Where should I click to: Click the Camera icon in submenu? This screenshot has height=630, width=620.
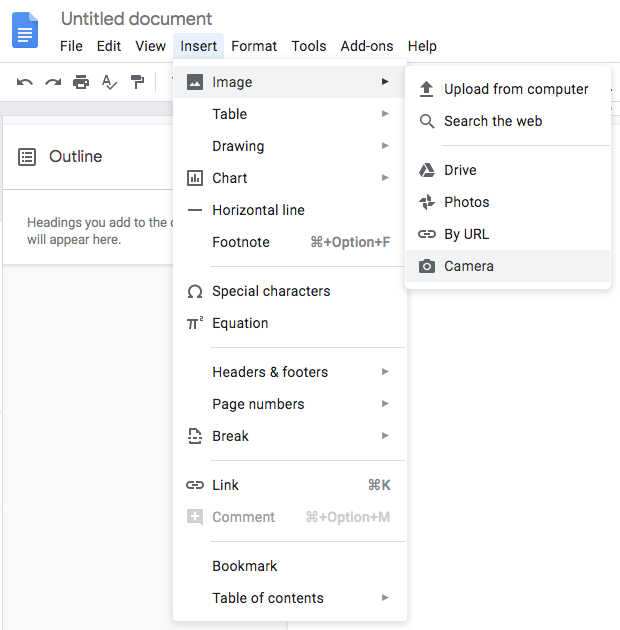[x=427, y=266]
